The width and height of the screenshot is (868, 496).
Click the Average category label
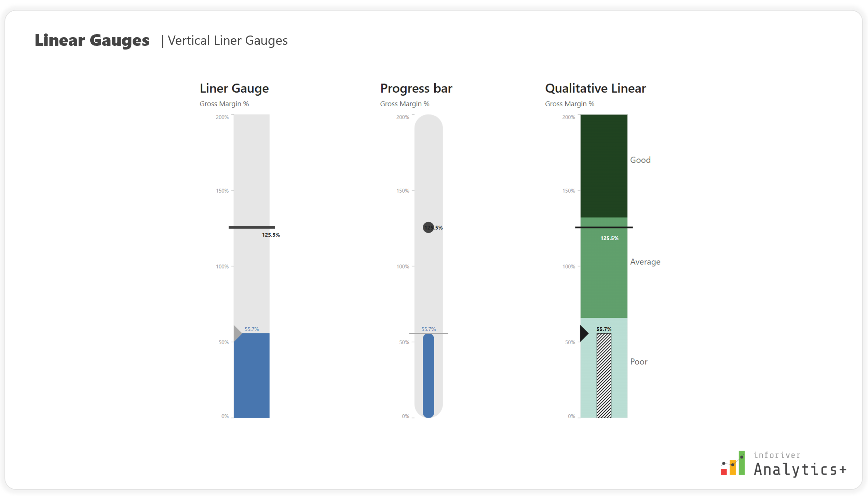click(645, 262)
